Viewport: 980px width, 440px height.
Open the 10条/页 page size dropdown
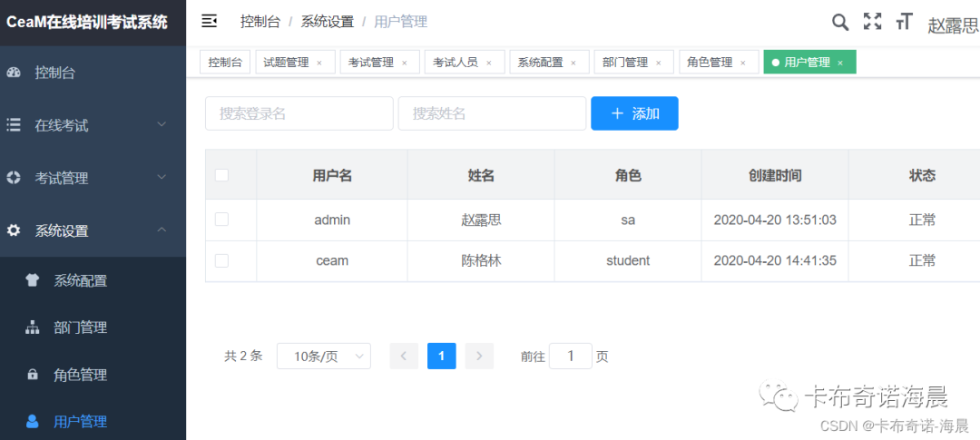coord(323,357)
